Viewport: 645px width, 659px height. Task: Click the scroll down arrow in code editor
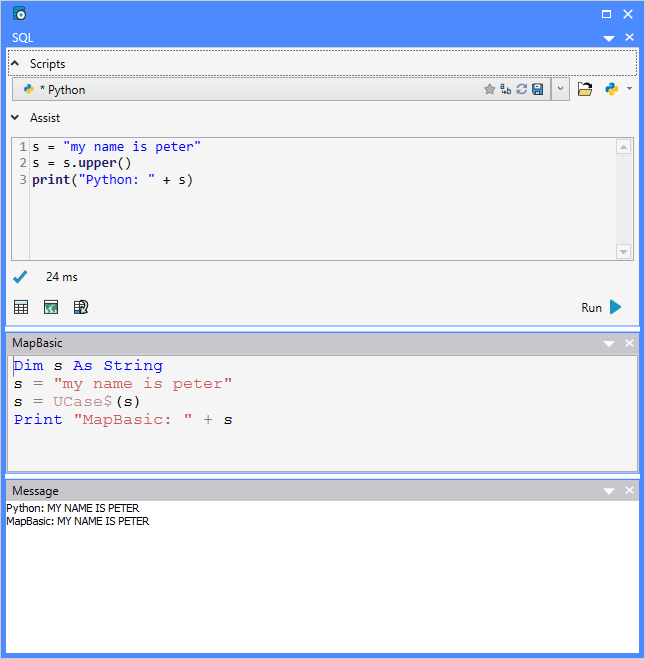[x=623, y=251]
